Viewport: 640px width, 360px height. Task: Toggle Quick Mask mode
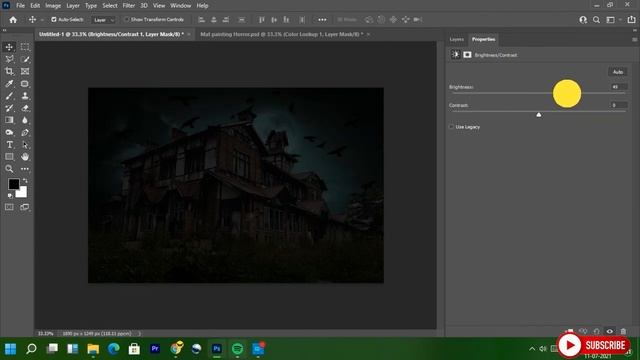point(9,207)
